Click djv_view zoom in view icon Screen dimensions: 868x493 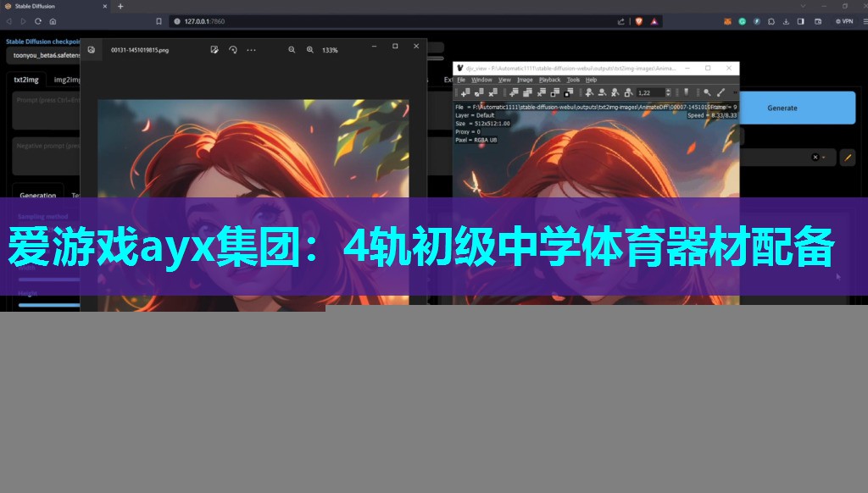[x=589, y=92]
